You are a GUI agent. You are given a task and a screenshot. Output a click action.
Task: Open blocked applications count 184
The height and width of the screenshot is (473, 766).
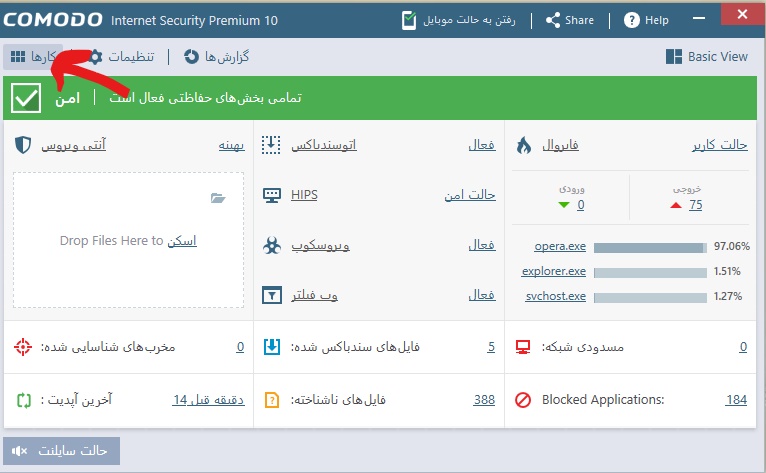pos(736,400)
